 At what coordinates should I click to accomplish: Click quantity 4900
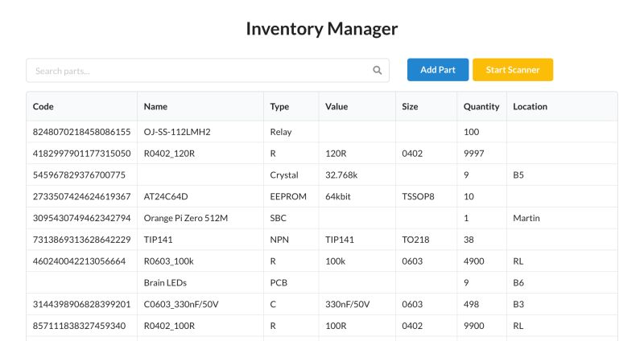473,261
